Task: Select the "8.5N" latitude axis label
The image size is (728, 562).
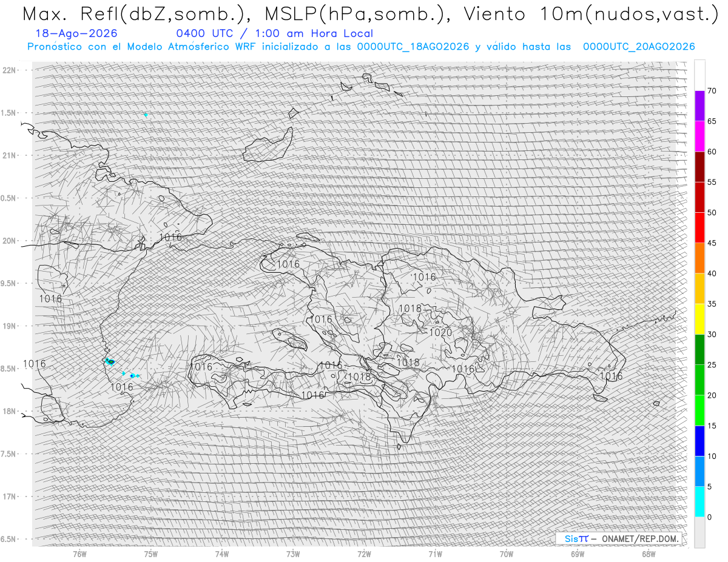Action: click(x=8, y=369)
